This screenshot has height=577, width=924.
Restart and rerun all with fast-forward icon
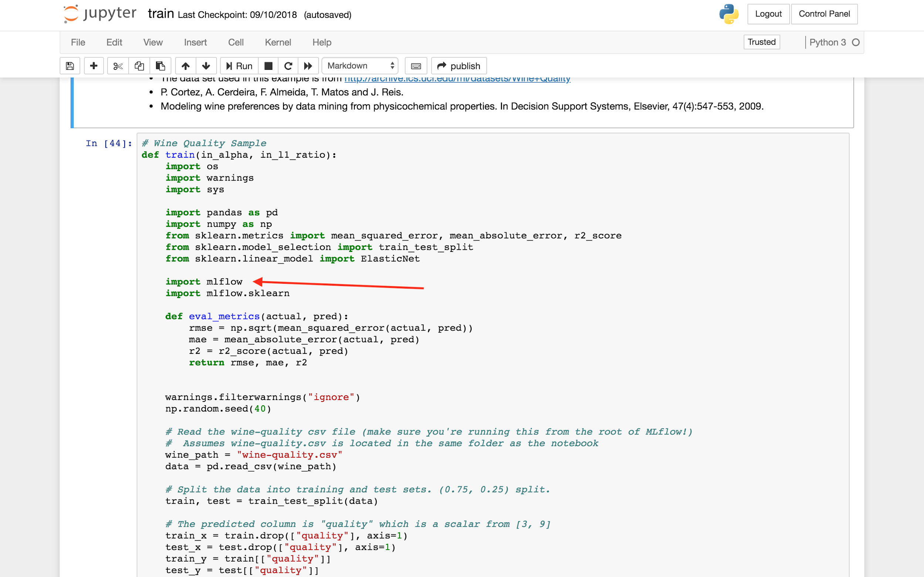pyautogui.click(x=308, y=66)
